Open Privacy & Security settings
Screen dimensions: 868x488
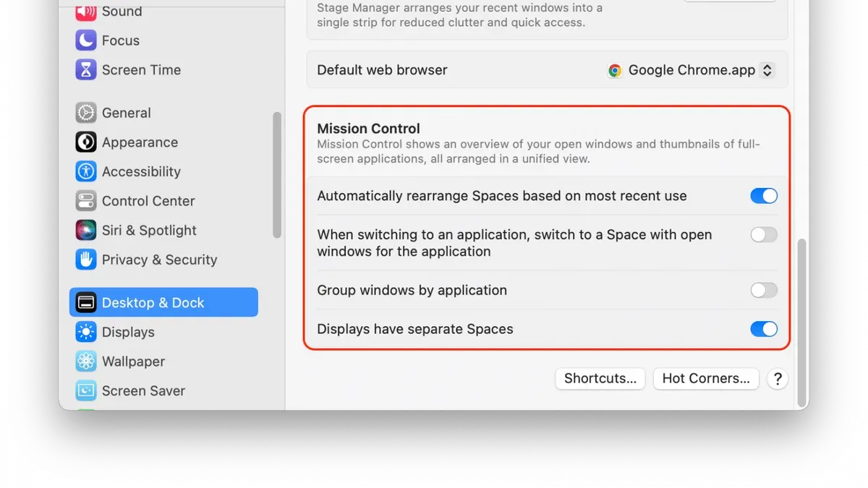pyautogui.click(x=163, y=259)
